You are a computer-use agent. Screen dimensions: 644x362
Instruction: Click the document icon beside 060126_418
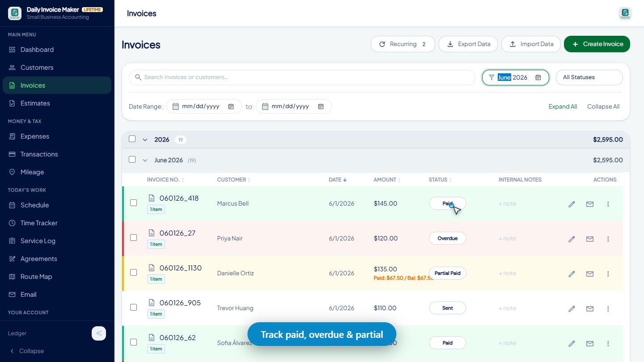pyautogui.click(x=152, y=198)
